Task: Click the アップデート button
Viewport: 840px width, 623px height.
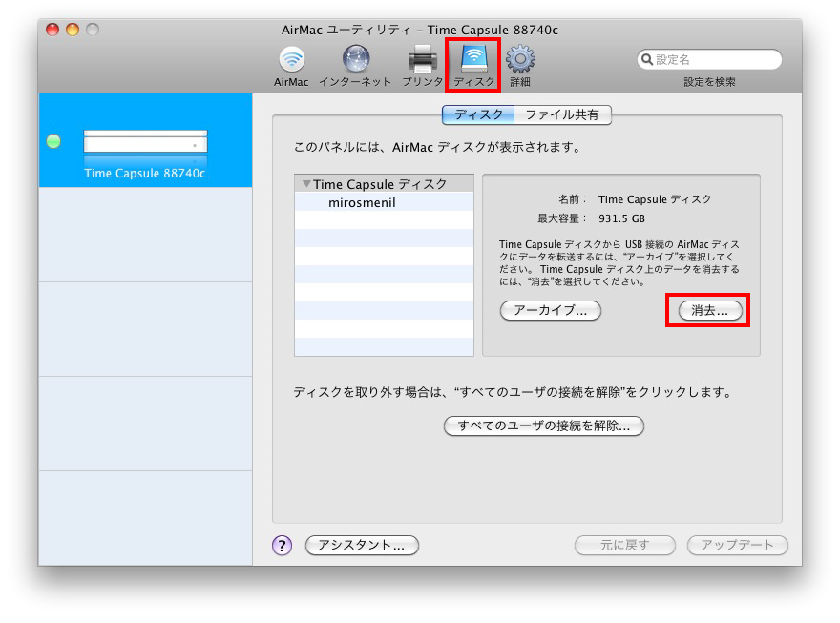Action: tap(738, 546)
